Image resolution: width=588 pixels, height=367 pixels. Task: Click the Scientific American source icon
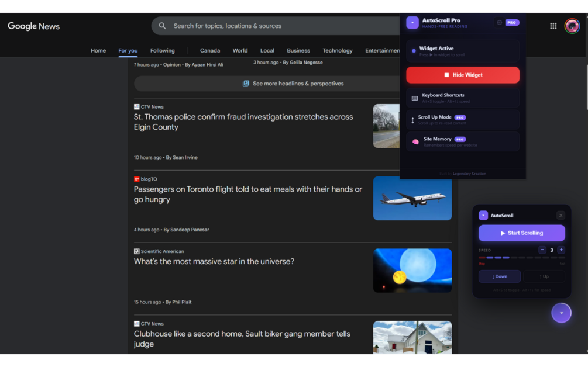tap(136, 251)
